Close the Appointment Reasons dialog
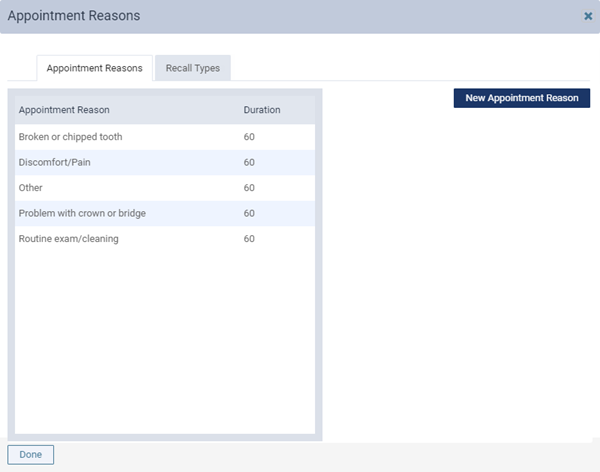The image size is (600, 472). click(588, 16)
